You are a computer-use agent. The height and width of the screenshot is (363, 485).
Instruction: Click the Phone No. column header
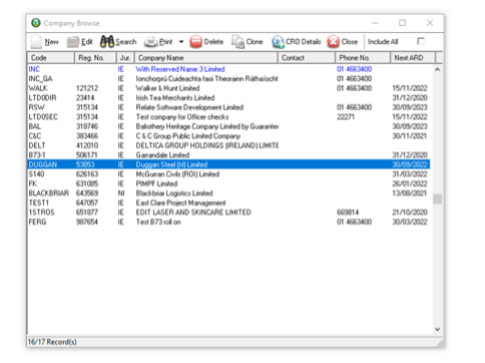[x=363, y=58]
